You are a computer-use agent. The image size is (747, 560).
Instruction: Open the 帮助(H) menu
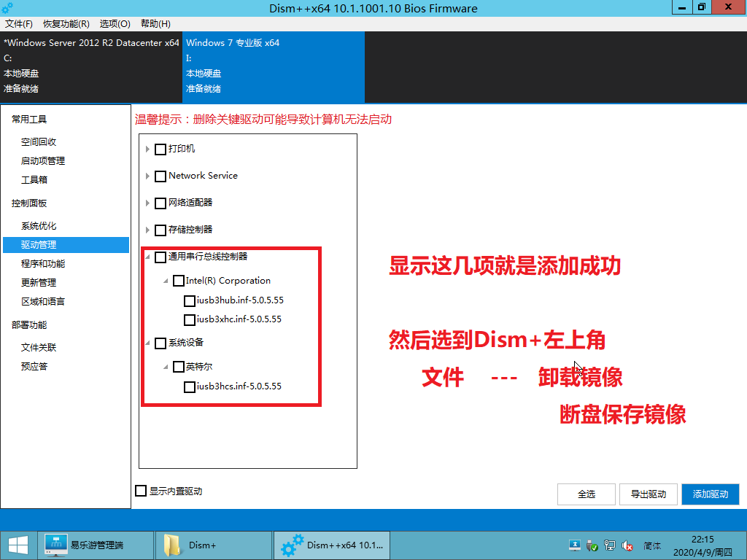(x=155, y=24)
